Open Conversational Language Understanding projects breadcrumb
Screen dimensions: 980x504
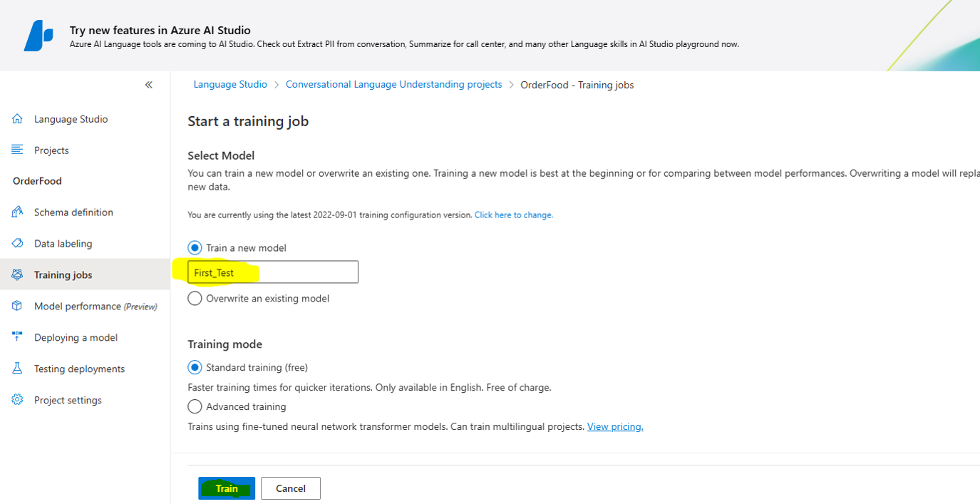pos(394,84)
